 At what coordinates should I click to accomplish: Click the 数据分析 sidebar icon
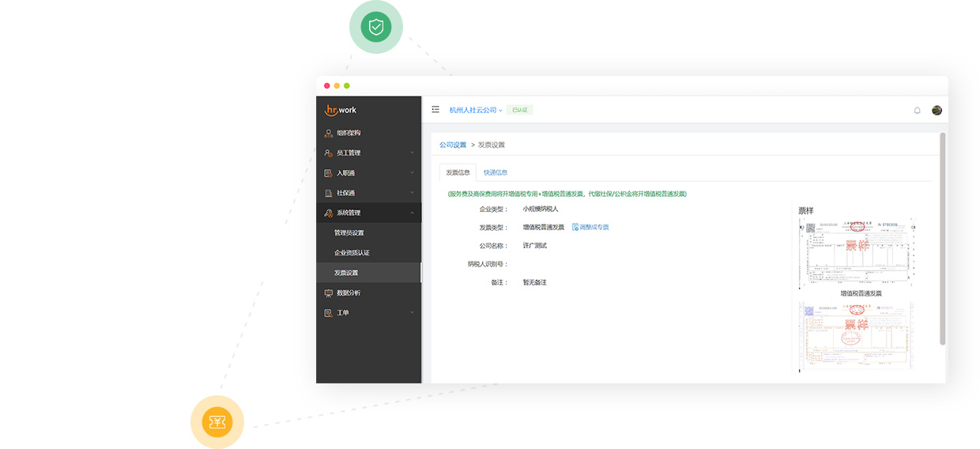(329, 293)
